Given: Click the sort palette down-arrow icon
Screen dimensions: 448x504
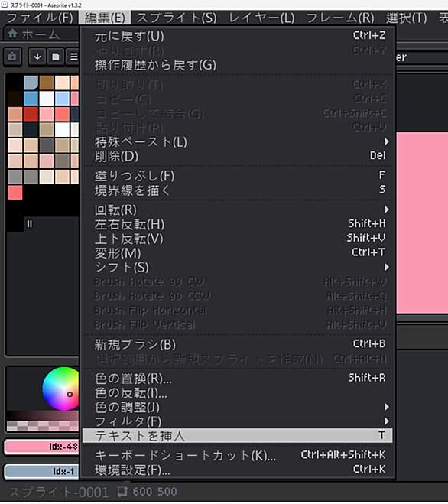Looking at the screenshot, I should point(37,57).
